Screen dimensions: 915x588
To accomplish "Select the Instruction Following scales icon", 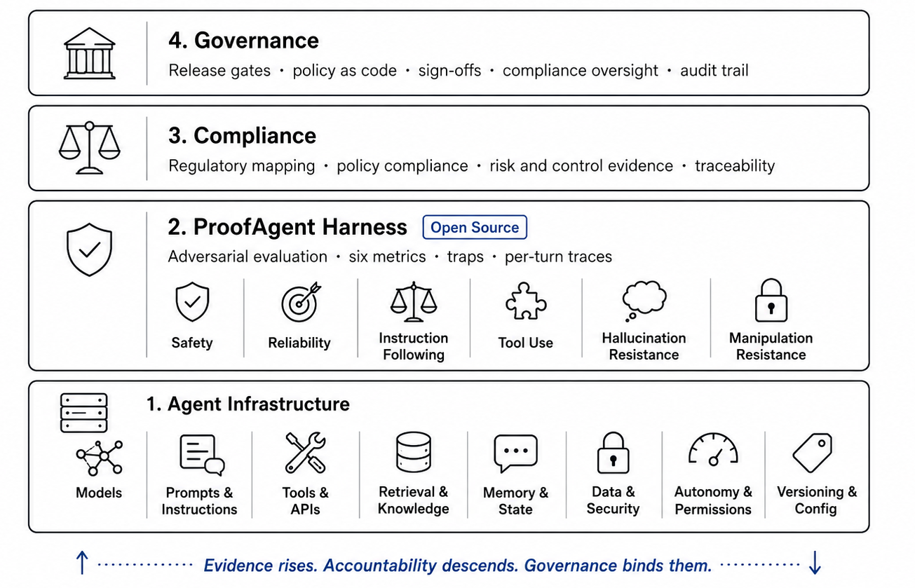I will point(413,301).
